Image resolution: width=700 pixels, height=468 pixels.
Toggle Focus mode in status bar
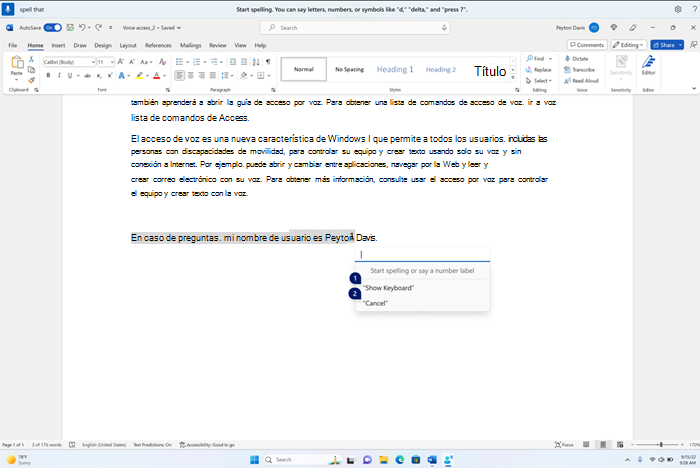click(564, 445)
